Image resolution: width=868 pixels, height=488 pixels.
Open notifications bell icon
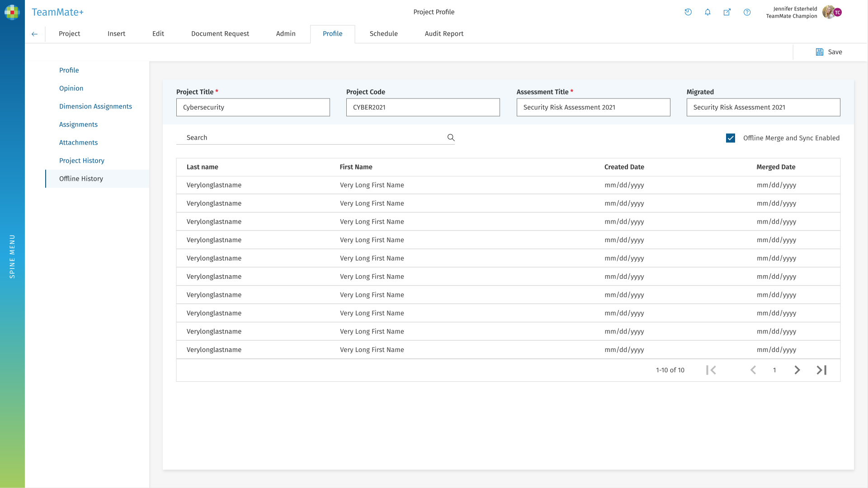tap(708, 12)
